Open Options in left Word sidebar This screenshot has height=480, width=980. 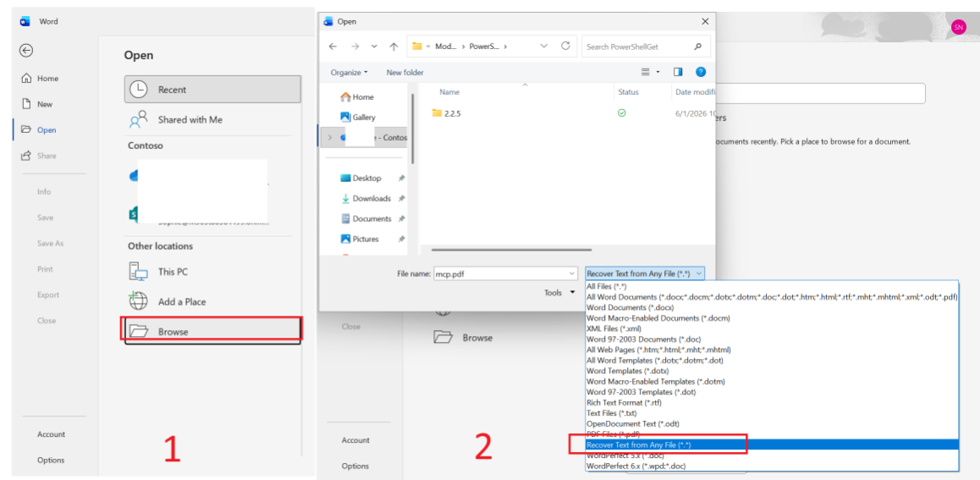coord(51,460)
